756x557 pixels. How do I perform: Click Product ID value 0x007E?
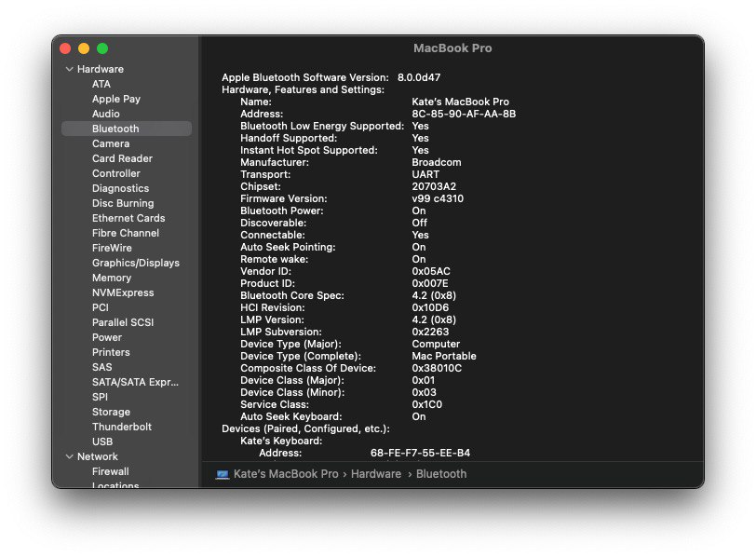tap(430, 283)
